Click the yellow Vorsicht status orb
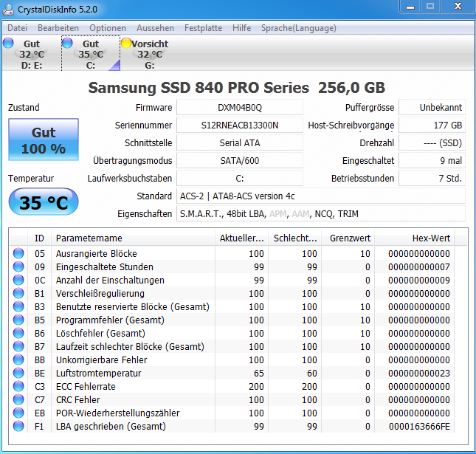 tap(125, 43)
